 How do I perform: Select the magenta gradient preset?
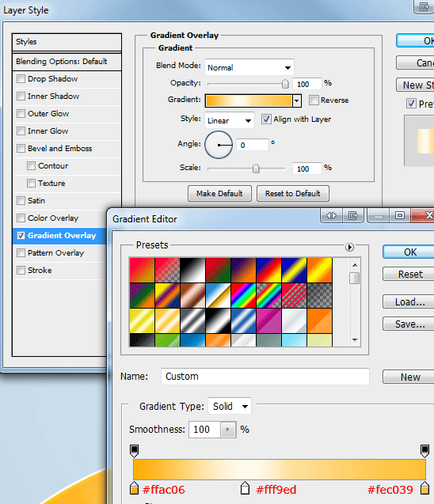(268, 320)
